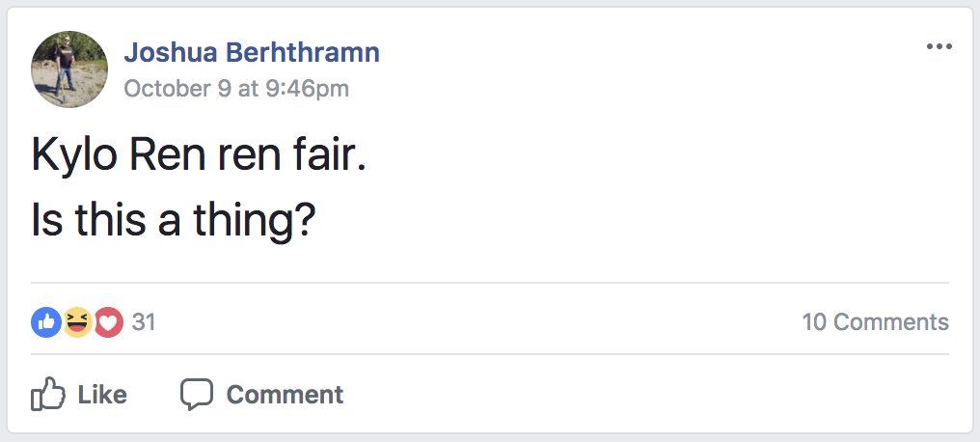
Task: Click the speech bubble icon beside Comment
Action: pyautogui.click(x=197, y=395)
